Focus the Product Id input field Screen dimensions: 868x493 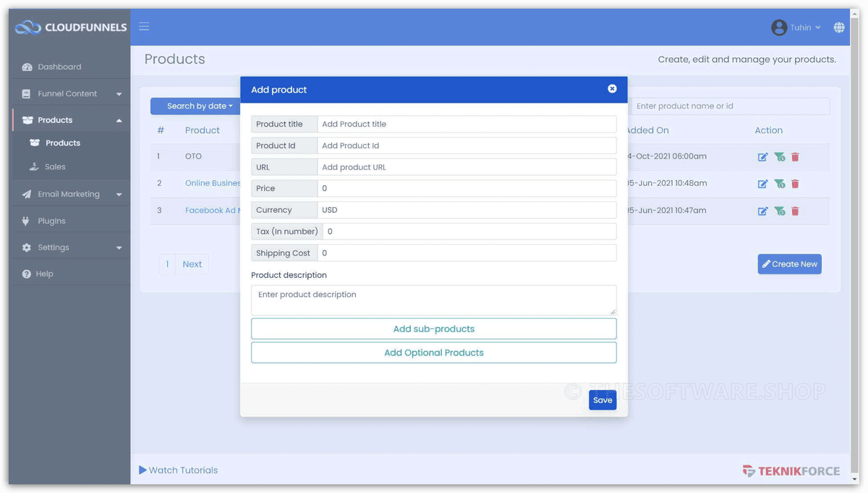tap(467, 146)
